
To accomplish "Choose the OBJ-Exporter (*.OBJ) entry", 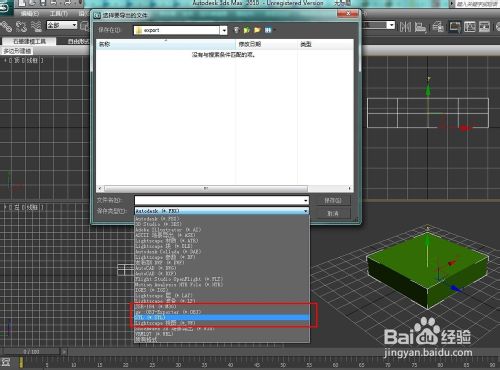I will (222, 312).
